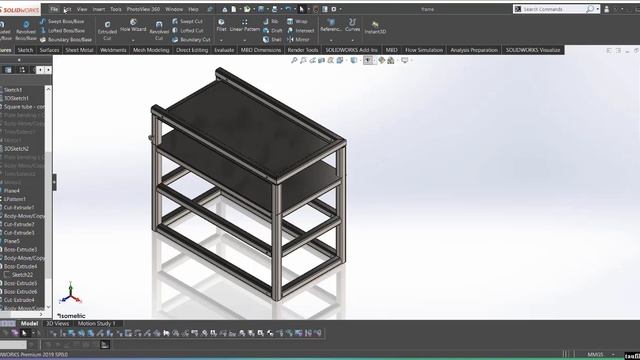Choose the Boundary Boss/Base tool

click(66, 40)
